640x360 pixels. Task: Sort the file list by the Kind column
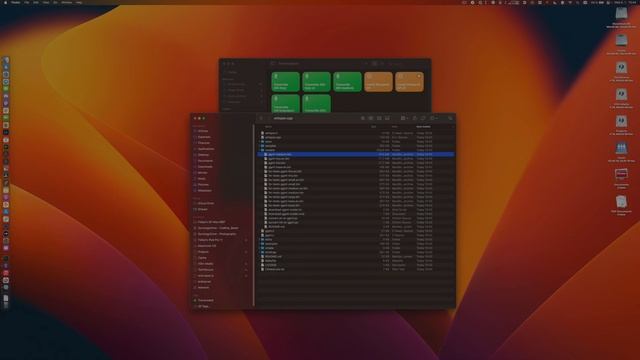pyautogui.click(x=395, y=127)
